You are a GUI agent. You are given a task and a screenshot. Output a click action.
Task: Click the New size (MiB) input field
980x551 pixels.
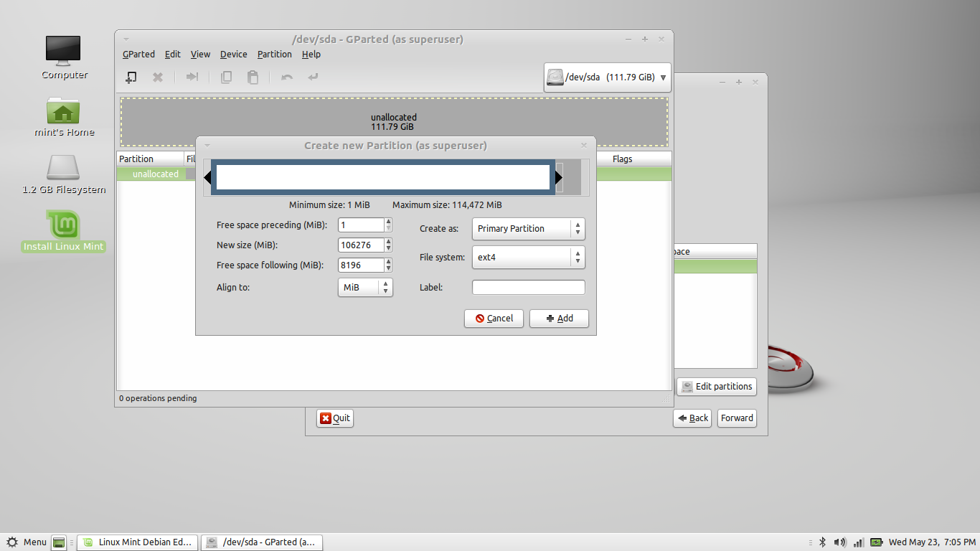(361, 245)
